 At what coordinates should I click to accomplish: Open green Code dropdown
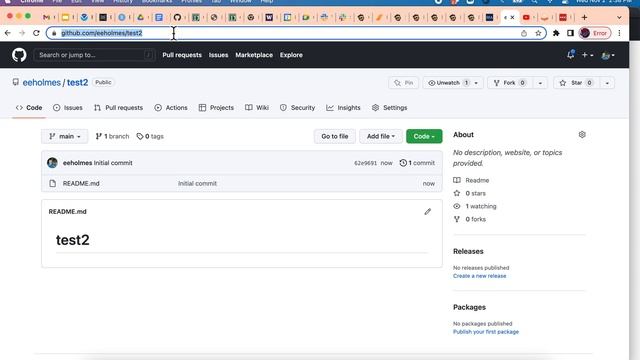click(x=424, y=136)
